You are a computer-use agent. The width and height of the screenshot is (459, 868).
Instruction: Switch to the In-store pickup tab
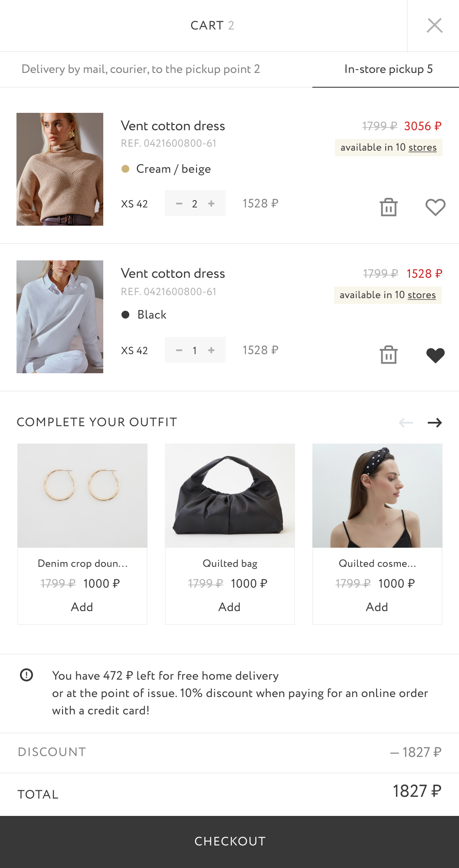(x=388, y=69)
